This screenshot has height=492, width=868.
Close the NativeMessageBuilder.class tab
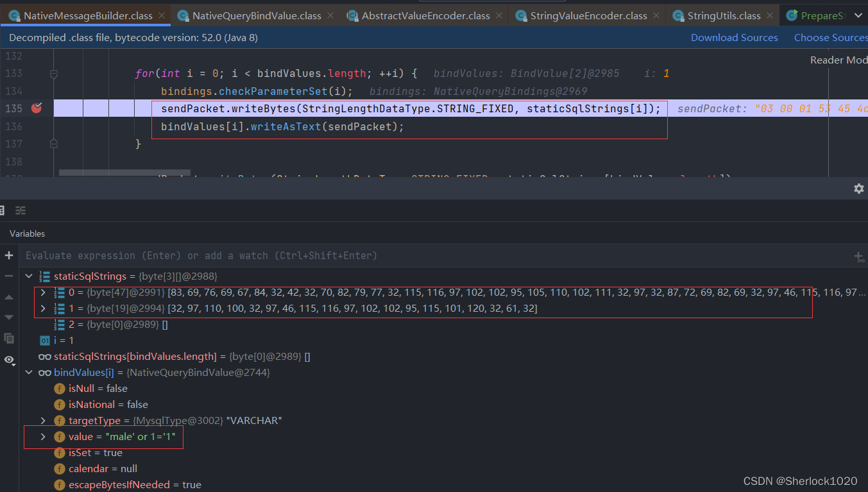(x=160, y=15)
